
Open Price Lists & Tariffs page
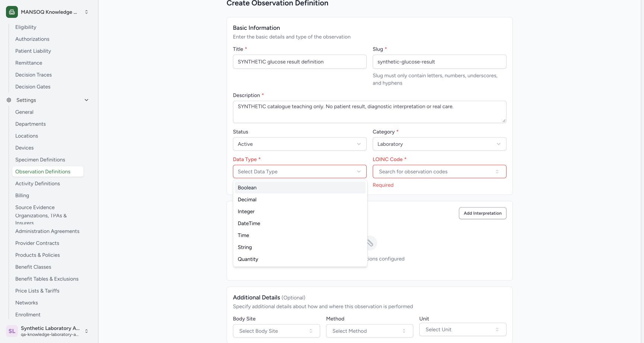[x=48, y=291]
